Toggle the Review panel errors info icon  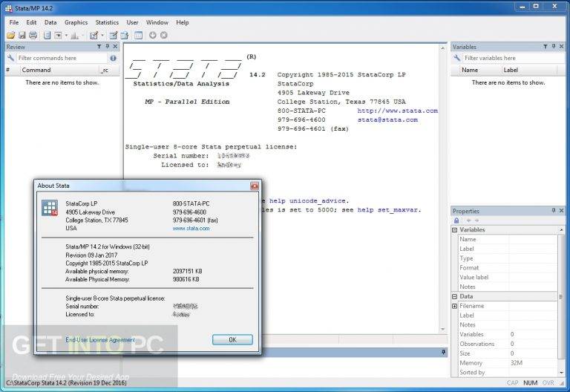[x=113, y=58]
